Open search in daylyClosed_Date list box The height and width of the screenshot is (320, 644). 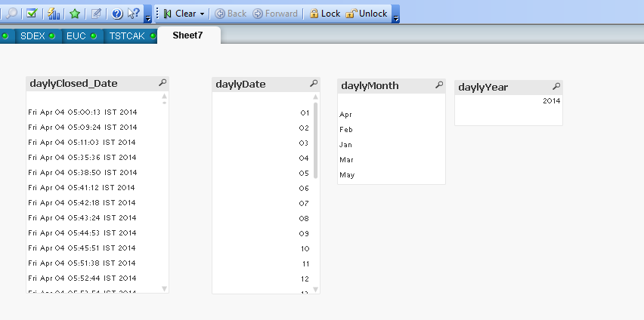163,83
